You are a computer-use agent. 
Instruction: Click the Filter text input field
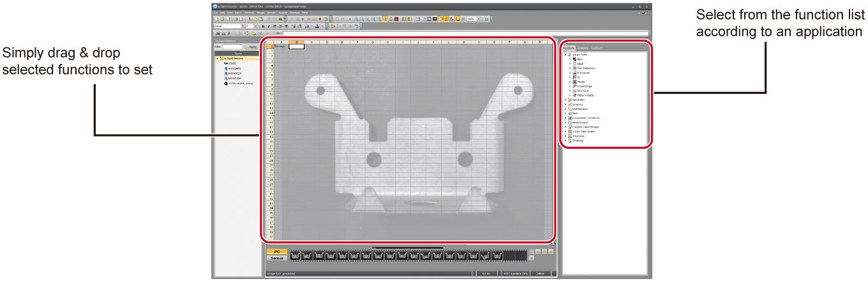pos(234,47)
